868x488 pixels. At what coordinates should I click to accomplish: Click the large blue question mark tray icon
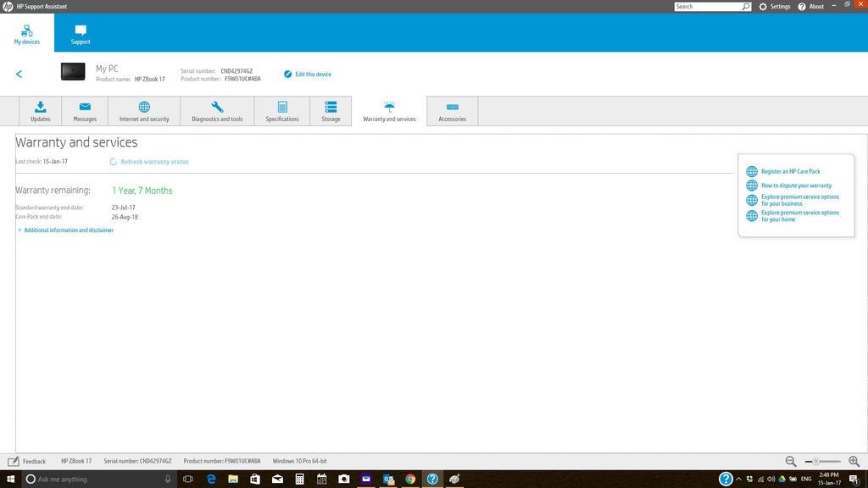726,480
